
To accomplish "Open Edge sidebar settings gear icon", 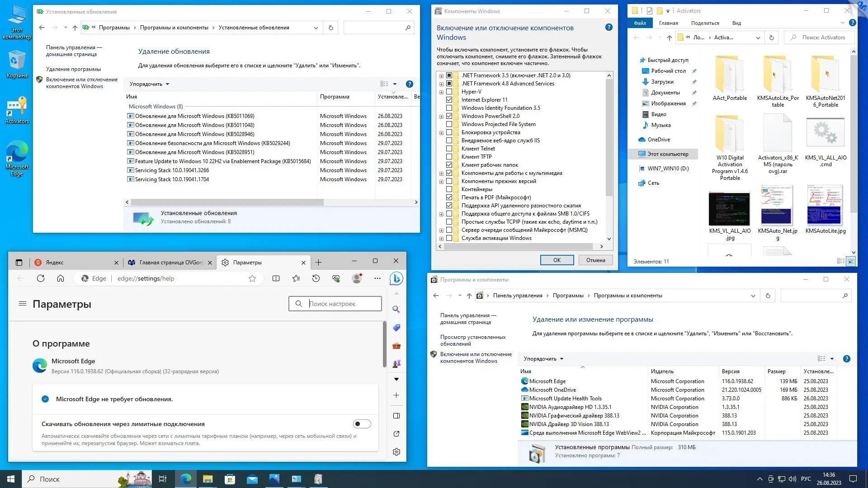I will click(396, 452).
